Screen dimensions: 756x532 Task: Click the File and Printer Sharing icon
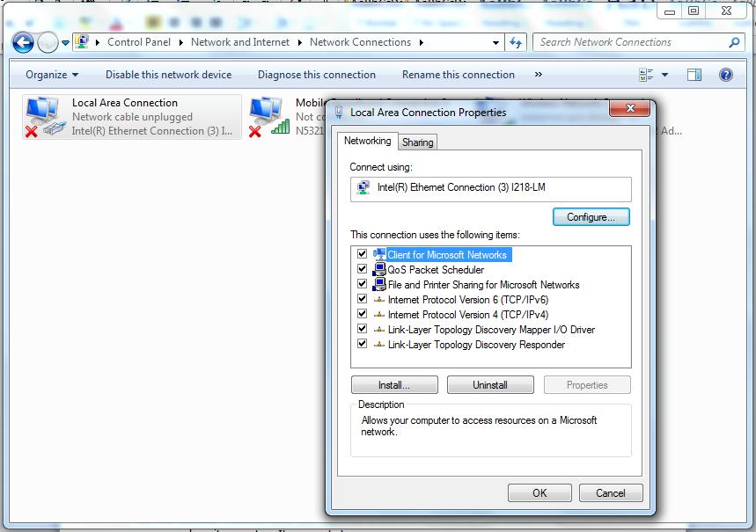pyautogui.click(x=379, y=284)
